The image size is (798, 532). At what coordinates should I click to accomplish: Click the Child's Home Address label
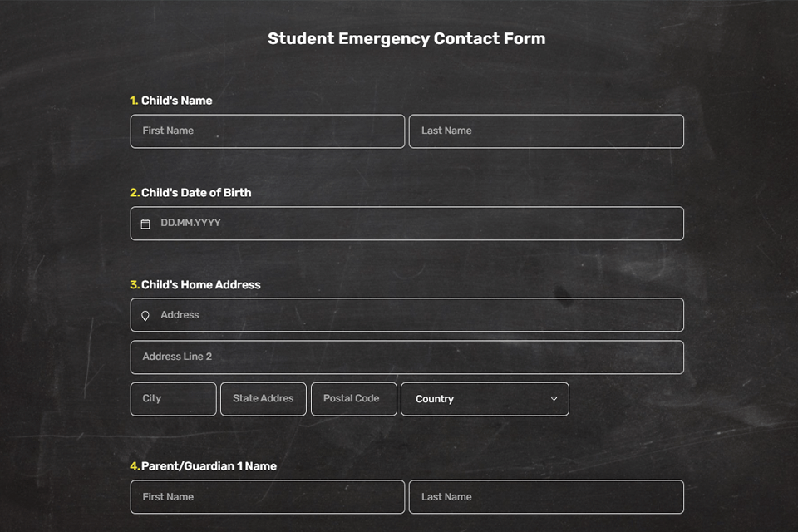click(x=200, y=284)
